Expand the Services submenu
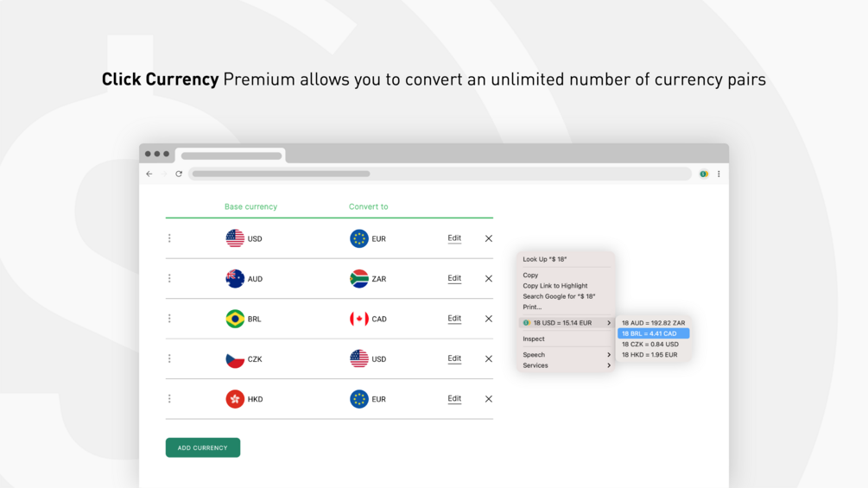This screenshot has height=488, width=868. 566,365
